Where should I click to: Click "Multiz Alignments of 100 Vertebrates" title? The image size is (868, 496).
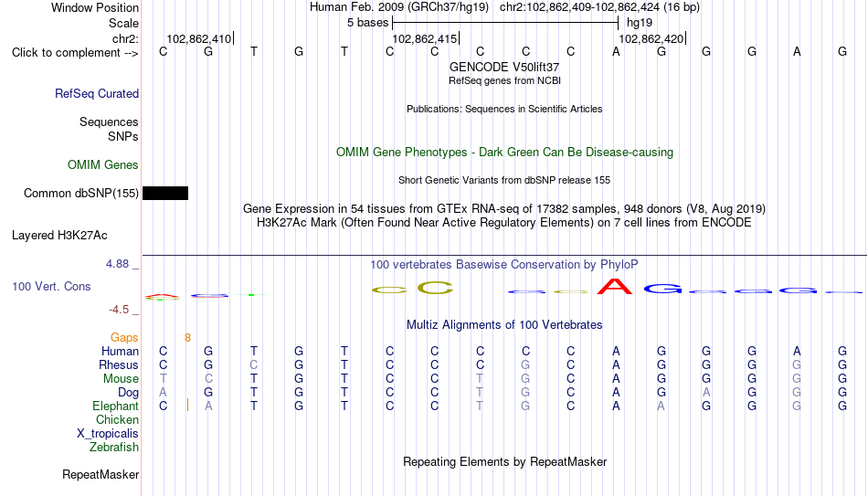pos(504,325)
